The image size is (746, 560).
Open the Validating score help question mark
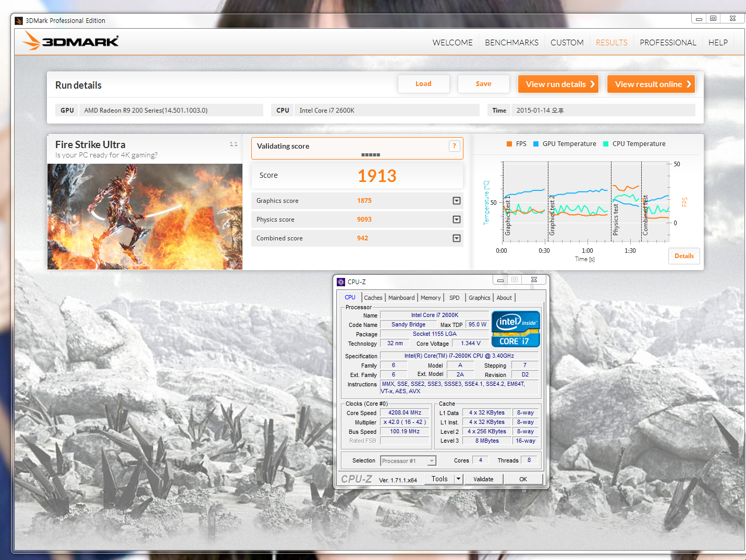[x=454, y=146]
